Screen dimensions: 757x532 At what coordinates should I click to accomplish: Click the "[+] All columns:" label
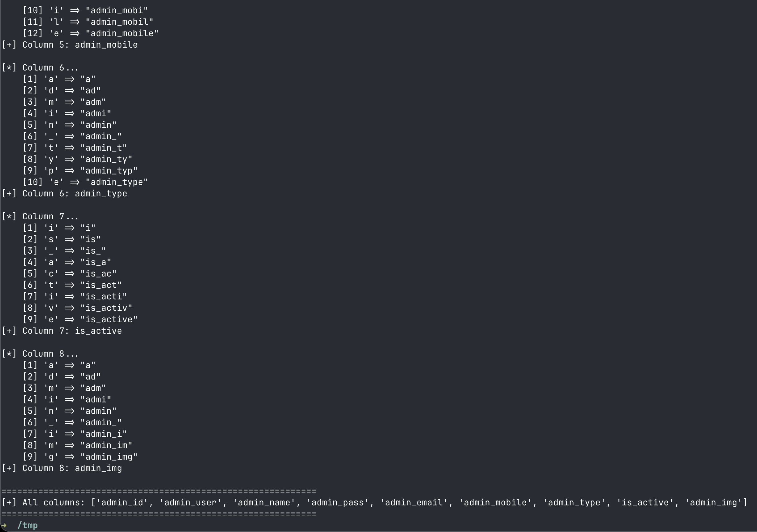[x=43, y=503]
